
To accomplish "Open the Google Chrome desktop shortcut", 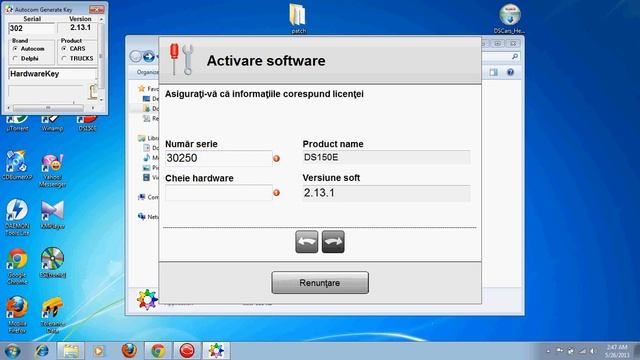I will point(17,266).
